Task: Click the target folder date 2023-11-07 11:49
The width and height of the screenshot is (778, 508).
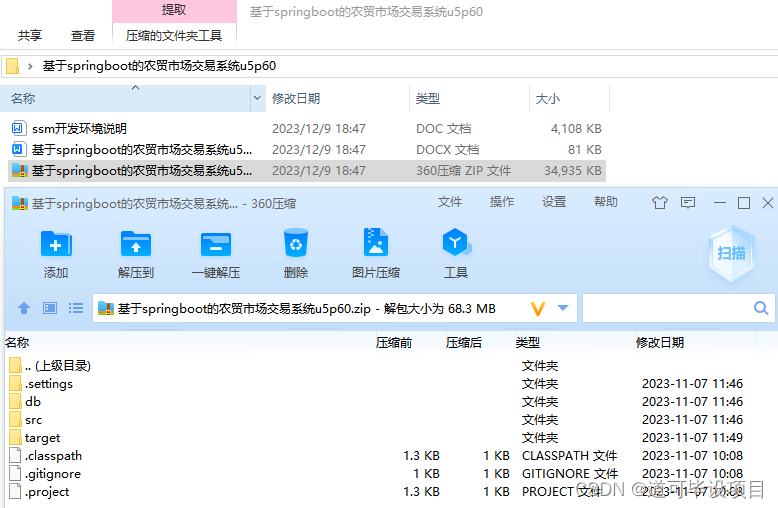Action: pos(692,438)
